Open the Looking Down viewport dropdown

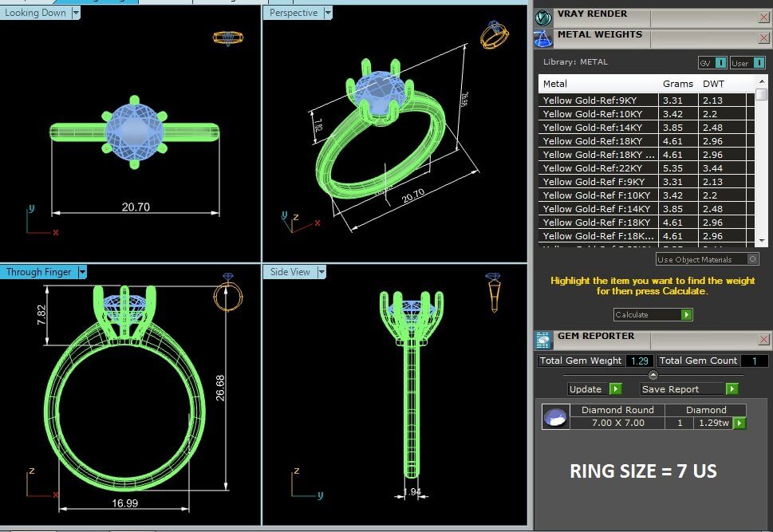(75, 13)
